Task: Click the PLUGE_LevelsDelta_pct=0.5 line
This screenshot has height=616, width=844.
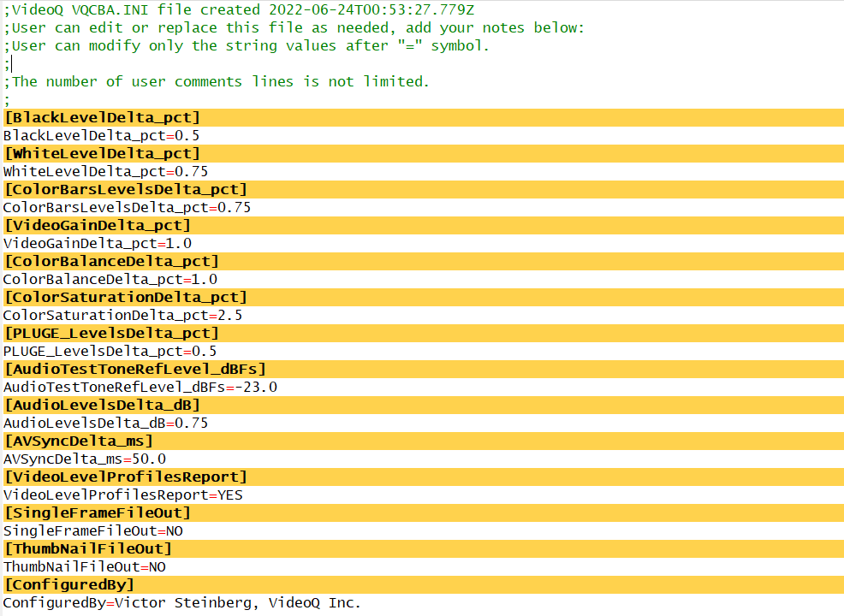Action: tap(110, 351)
